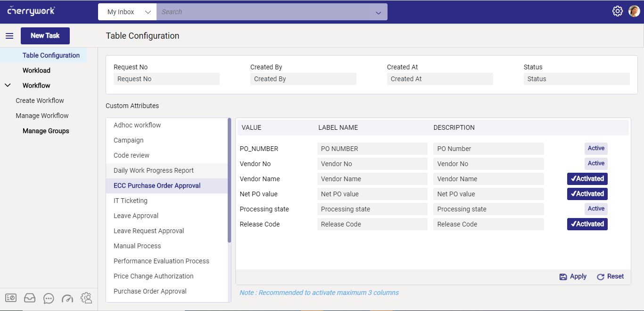Click the Apply save icon

(563, 277)
